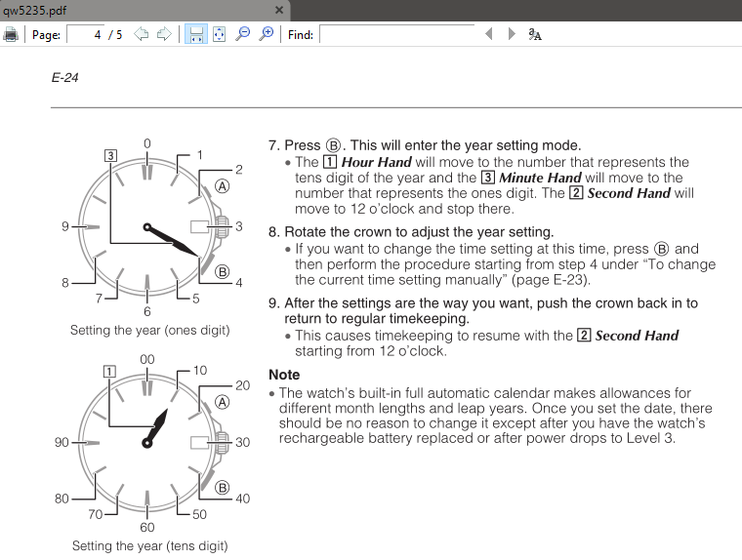Go to previous page arrow
Image resolution: width=742 pixels, height=560 pixels.
tap(141, 34)
